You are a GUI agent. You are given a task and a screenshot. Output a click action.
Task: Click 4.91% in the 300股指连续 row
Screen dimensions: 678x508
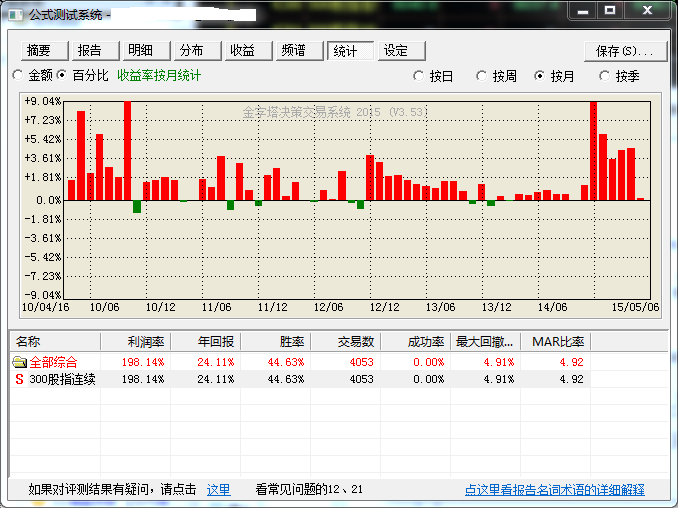click(x=499, y=379)
